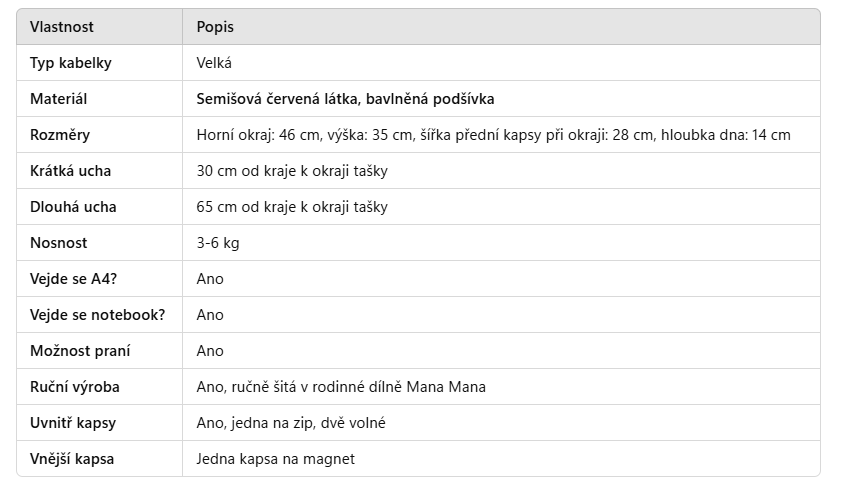
Task: Select the "Možnost praní" row label
Action: pyautogui.click(x=79, y=351)
